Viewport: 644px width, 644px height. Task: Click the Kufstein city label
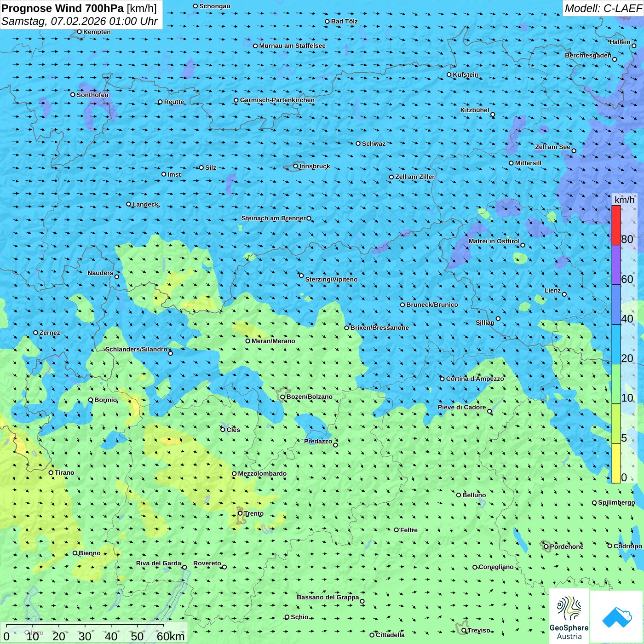tap(466, 75)
